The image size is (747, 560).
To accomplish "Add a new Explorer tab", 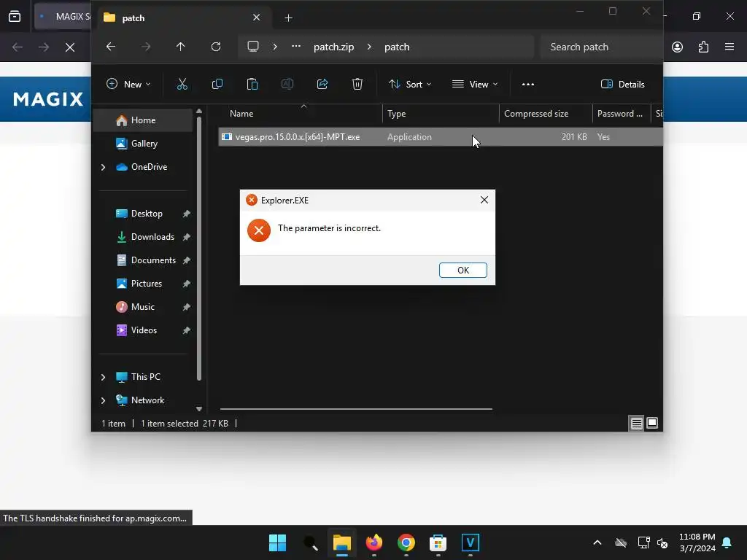I will 288,18.
